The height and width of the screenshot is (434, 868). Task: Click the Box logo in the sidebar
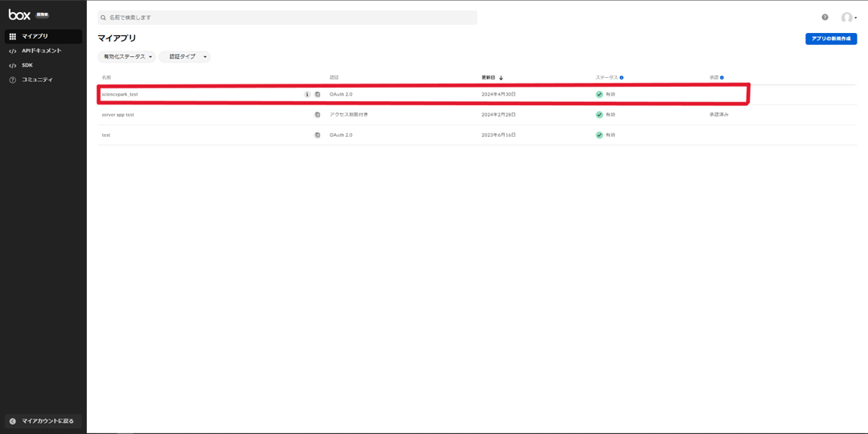pos(19,14)
